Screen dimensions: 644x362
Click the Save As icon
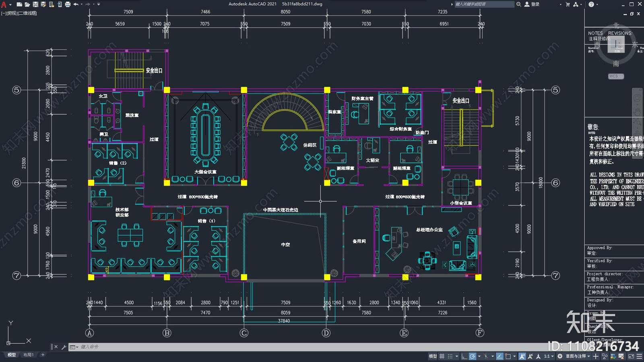coord(43,4)
